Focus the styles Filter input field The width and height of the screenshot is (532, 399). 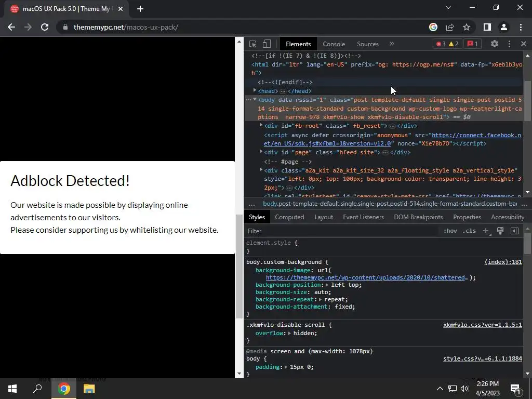(341, 231)
